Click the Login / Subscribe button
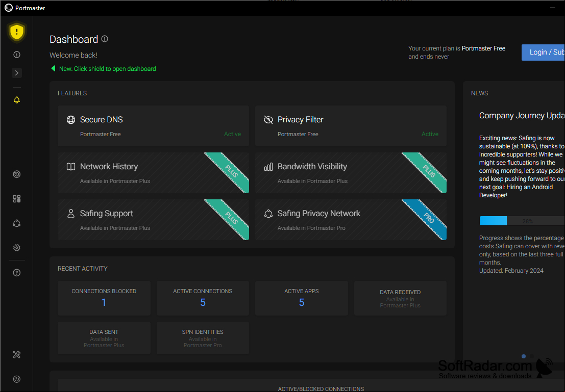Image resolution: width=565 pixels, height=392 pixels. coord(543,52)
